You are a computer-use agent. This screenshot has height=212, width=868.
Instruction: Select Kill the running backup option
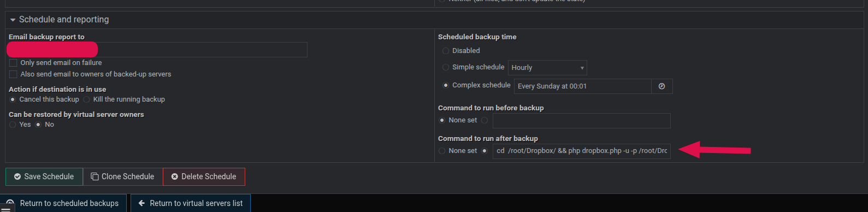[87, 99]
